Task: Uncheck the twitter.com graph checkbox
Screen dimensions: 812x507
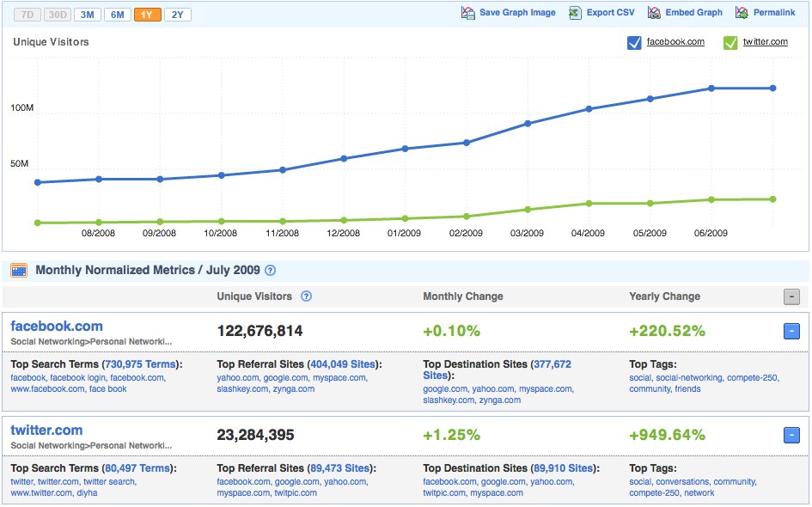Action: click(730, 42)
